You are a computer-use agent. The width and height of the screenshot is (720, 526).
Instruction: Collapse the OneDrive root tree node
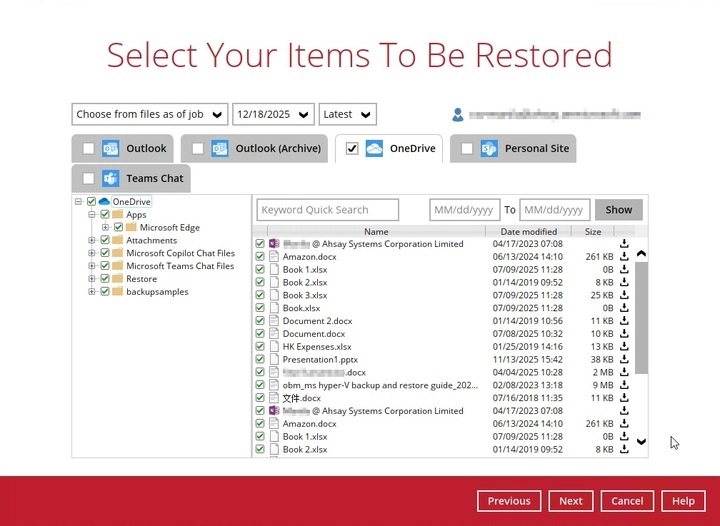tap(79, 201)
